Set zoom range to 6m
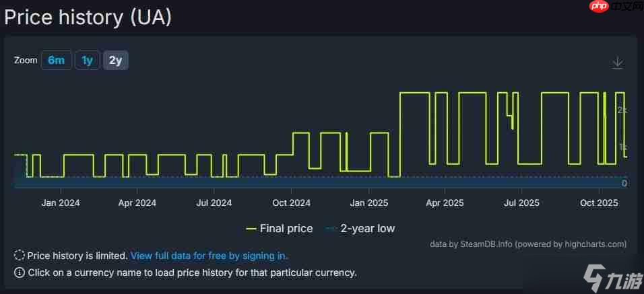 click(x=56, y=61)
